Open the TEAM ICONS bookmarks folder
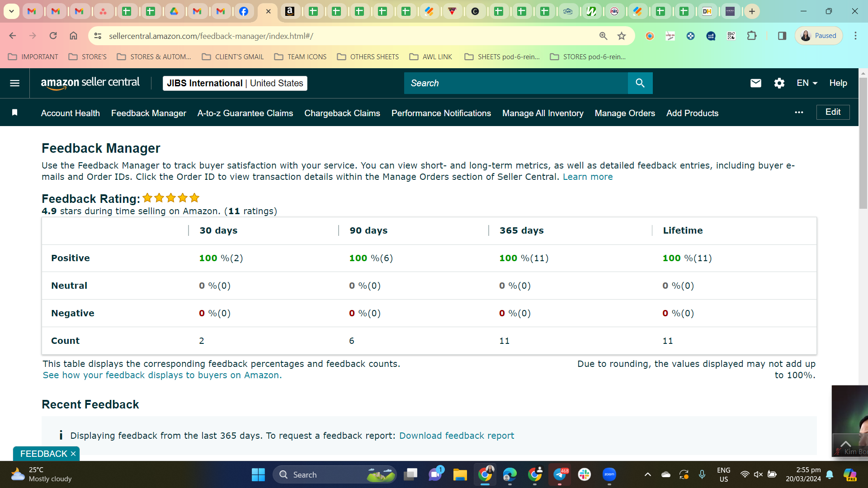The height and width of the screenshot is (488, 868). [301, 57]
